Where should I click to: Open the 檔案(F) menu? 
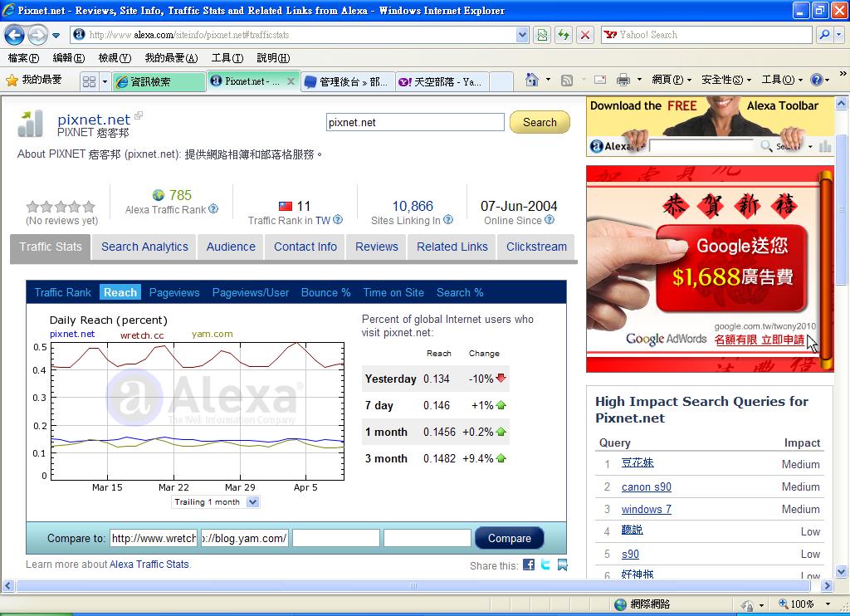[23, 58]
